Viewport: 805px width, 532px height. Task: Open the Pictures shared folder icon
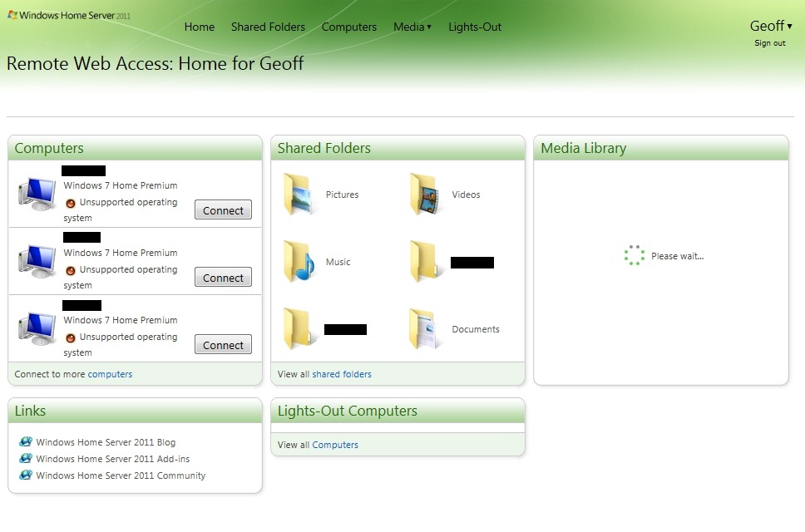(298, 195)
